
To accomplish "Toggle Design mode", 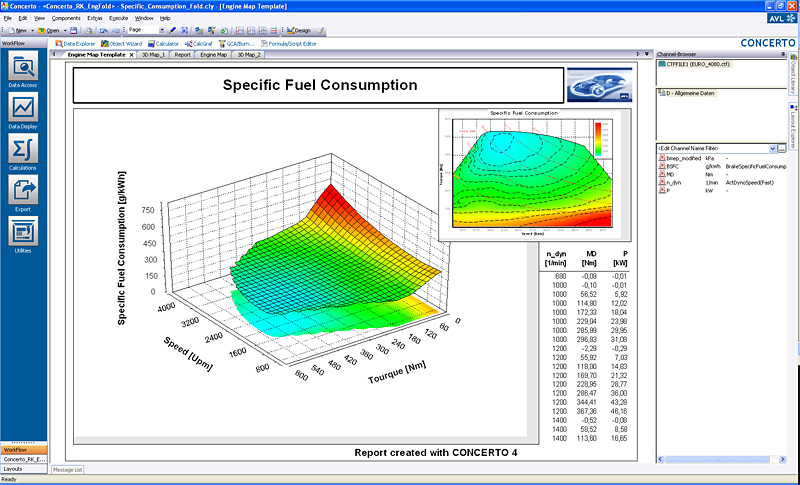I will pos(299,31).
